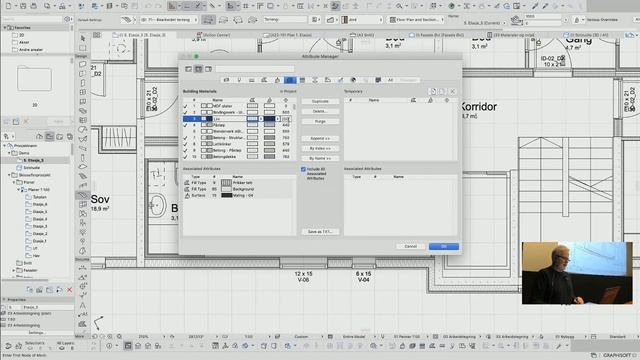Switch Navigator to Project Map button
Image resolution: width=640 pixels, height=360 pixels.
point(40,136)
